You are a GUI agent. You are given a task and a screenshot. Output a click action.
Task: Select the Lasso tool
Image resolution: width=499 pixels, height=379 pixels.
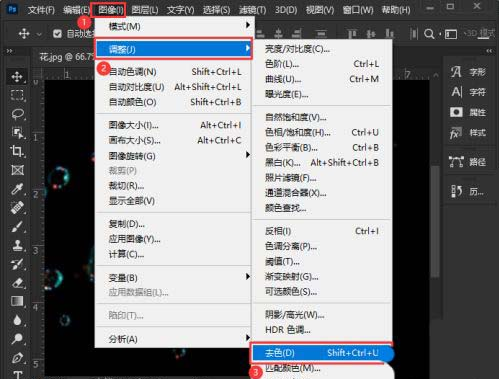point(17,114)
